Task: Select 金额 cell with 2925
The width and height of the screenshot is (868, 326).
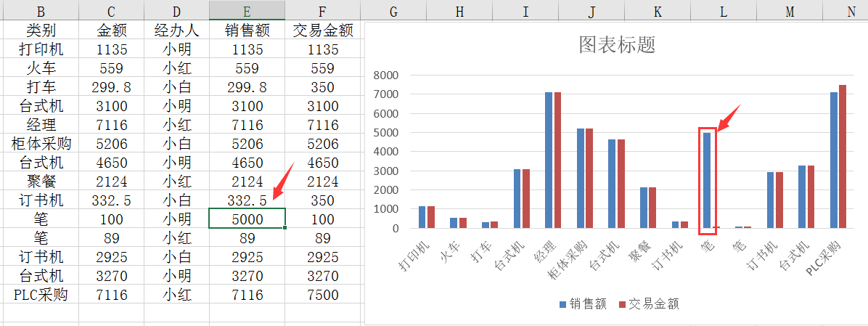Action: [112, 256]
